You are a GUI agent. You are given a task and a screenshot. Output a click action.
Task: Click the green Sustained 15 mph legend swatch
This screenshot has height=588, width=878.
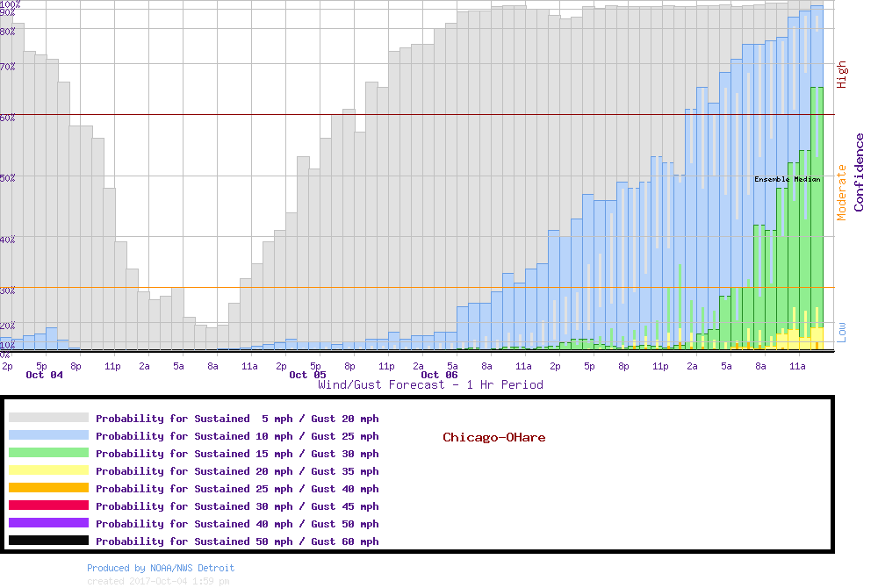point(48,454)
